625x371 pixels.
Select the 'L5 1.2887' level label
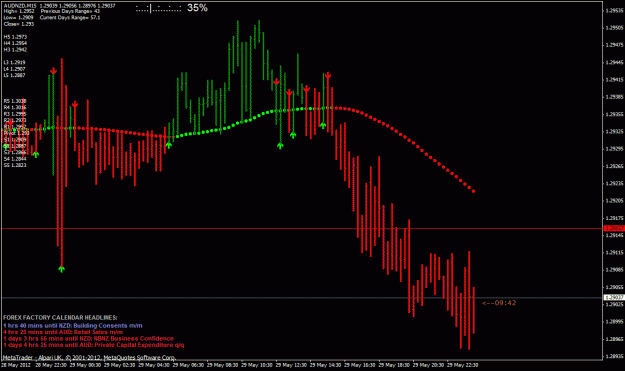14,75
